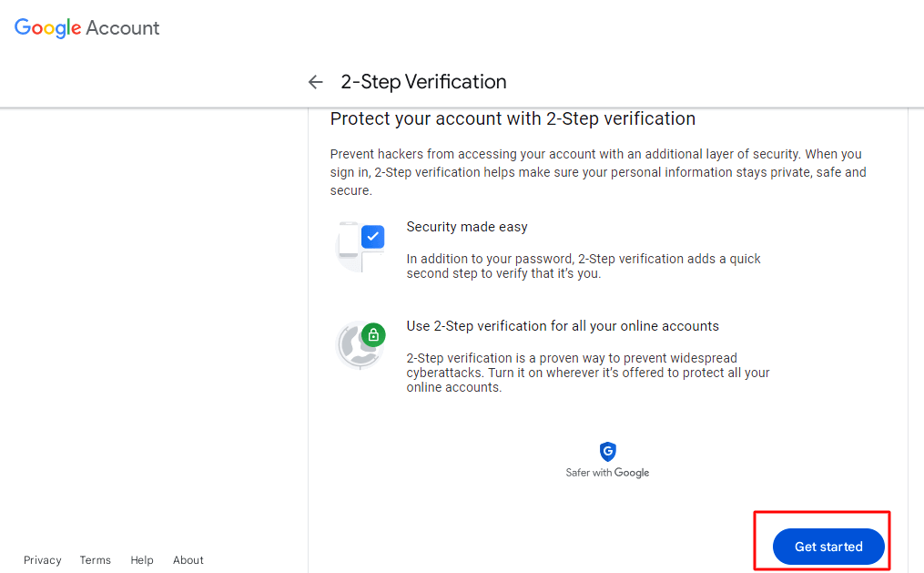
Task: Click the Protect your account heading
Action: (513, 118)
